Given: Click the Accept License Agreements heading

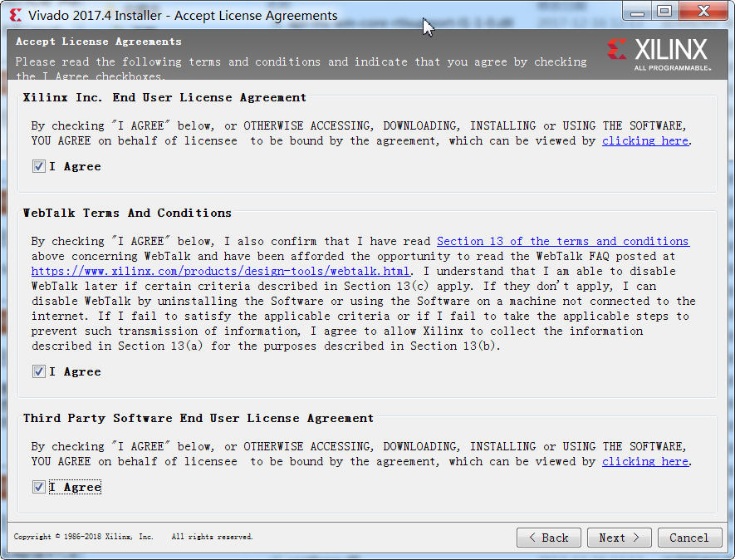Looking at the screenshot, I should pos(99,42).
